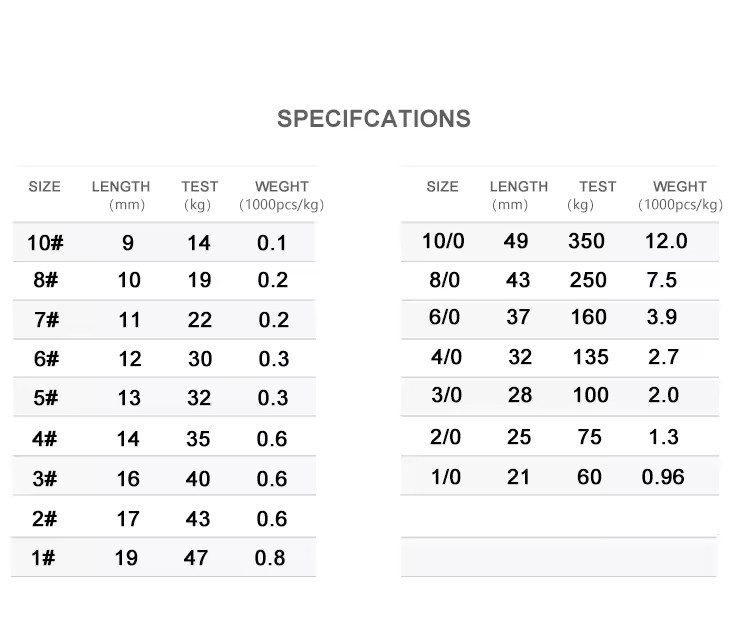Viewport: 741px width, 621px height.
Task: Click the 8# size row label
Action: [x=45, y=280]
